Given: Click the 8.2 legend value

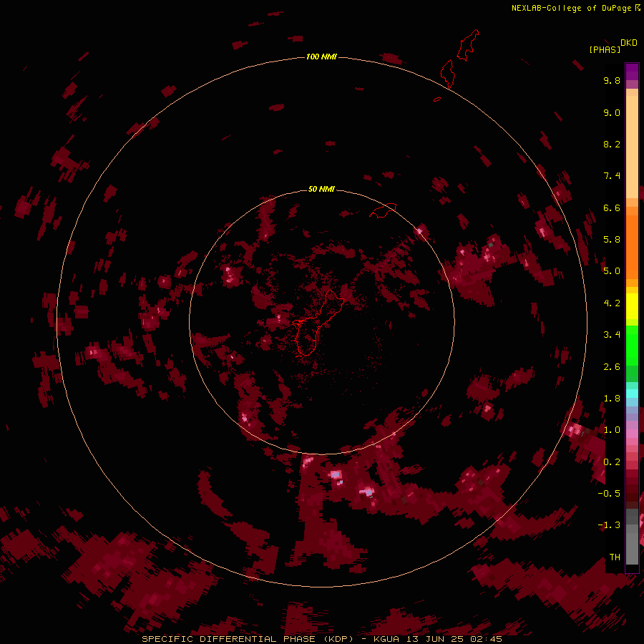Looking at the screenshot, I should pyautogui.click(x=612, y=144).
